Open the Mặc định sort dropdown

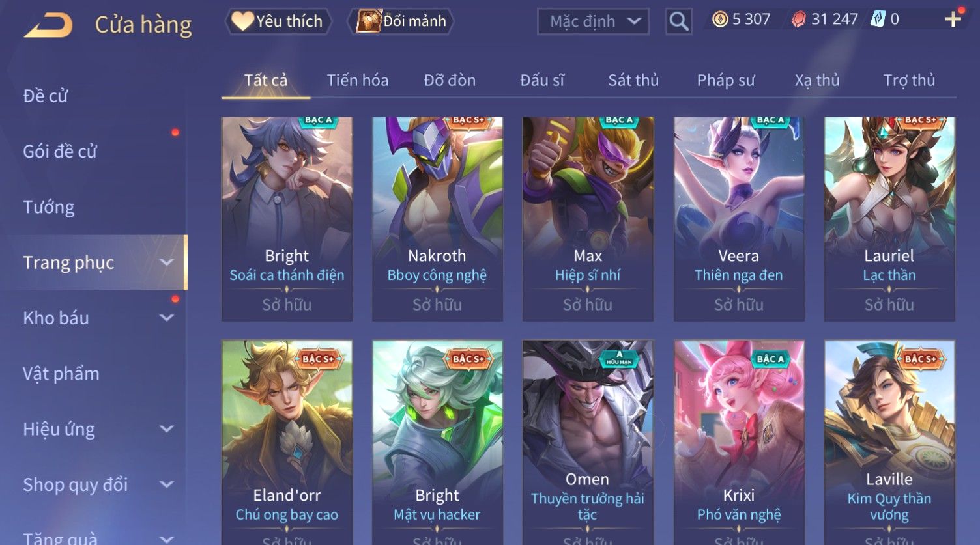coord(593,21)
